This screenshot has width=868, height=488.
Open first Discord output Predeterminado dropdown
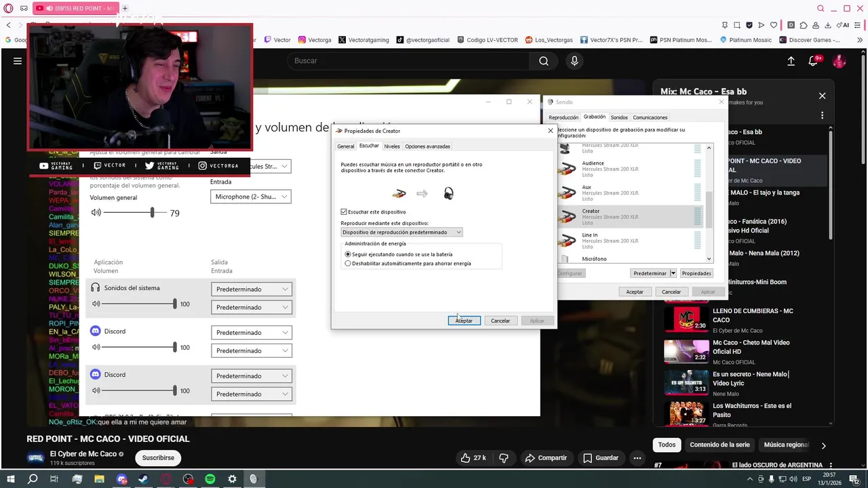pyautogui.click(x=251, y=333)
